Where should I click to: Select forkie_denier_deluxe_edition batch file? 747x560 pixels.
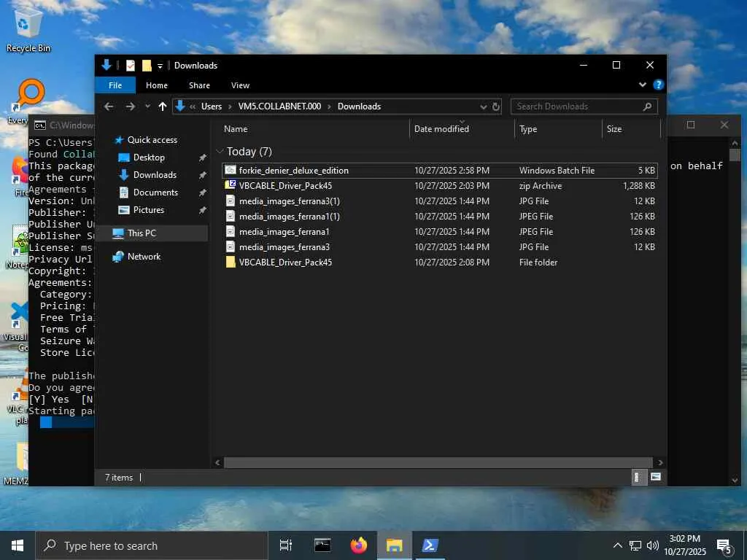[x=439, y=170]
